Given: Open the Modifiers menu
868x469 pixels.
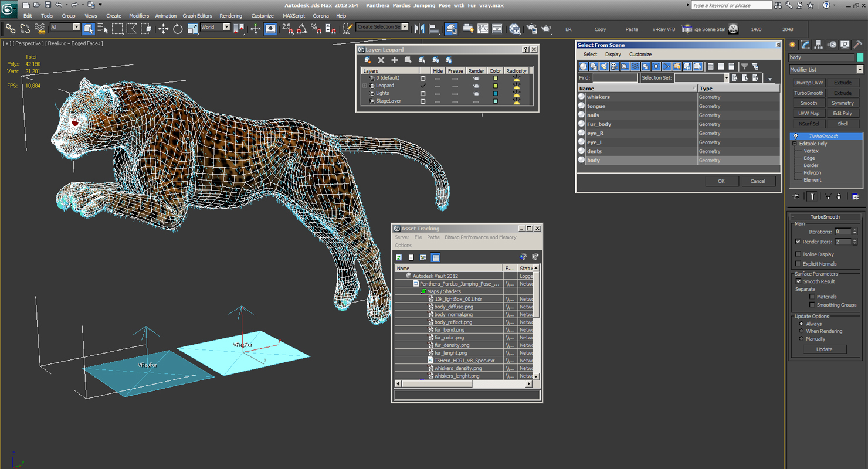Looking at the screenshot, I should pos(139,16).
